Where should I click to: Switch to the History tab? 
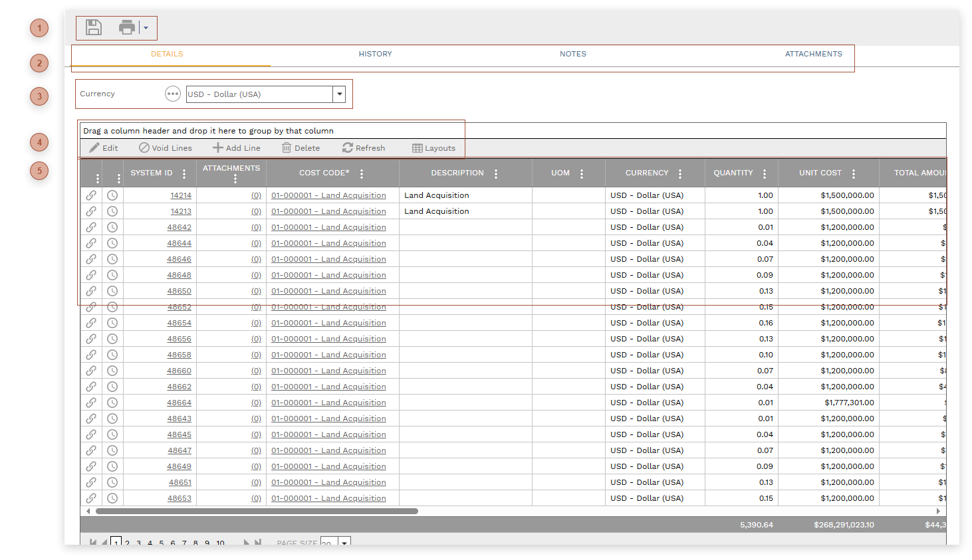pos(375,54)
